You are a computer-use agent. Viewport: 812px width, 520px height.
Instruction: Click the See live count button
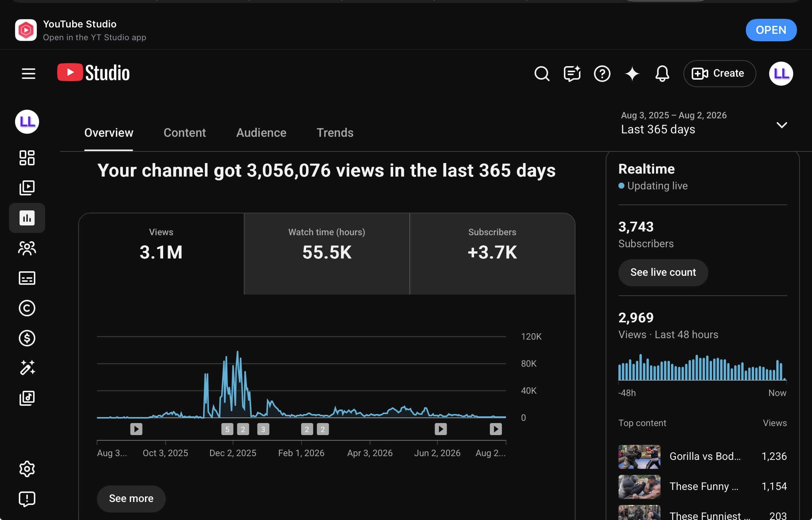tap(663, 272)
